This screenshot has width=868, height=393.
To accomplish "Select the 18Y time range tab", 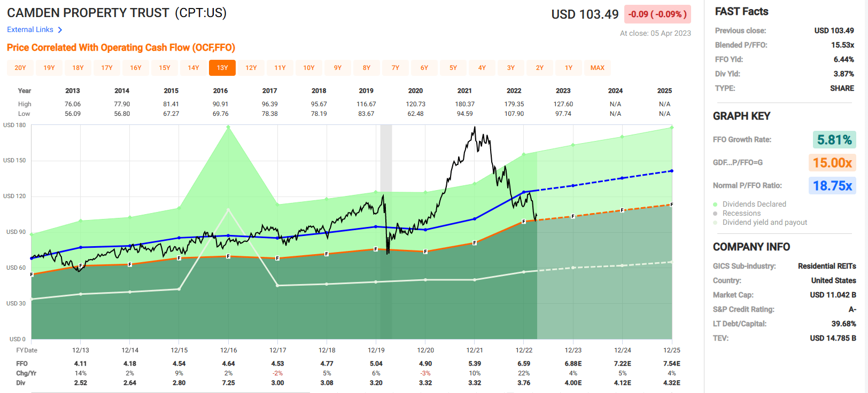I will tap(78, 68).
